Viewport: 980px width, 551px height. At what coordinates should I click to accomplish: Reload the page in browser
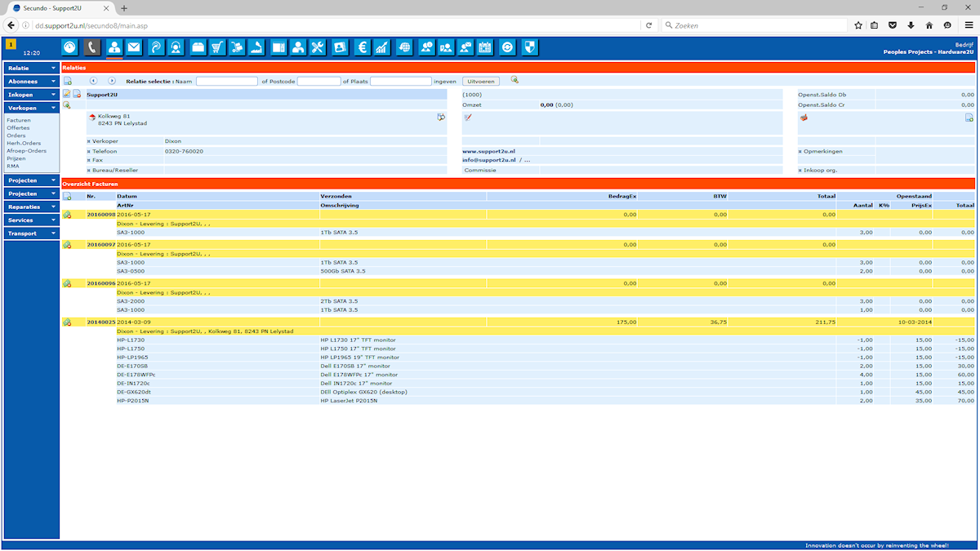click(x=648, y=25)
